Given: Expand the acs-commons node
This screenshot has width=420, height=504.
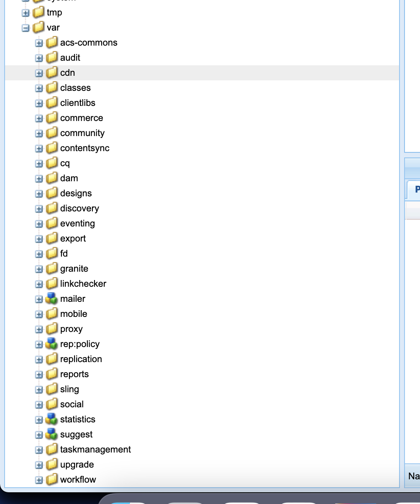Looking at the screenshot, I should (x=39, y=43).
